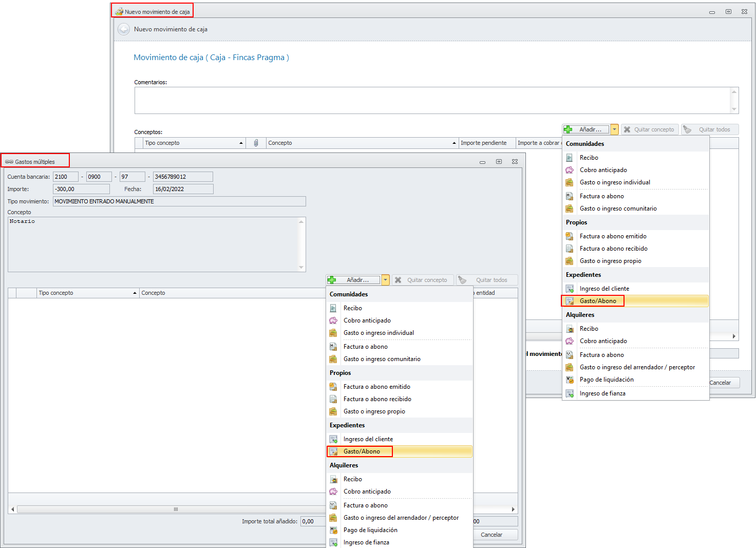Click Pago de liquidación icon in Gastos múltiples menu
The image size is (756, 548).
tap(333, 530)
